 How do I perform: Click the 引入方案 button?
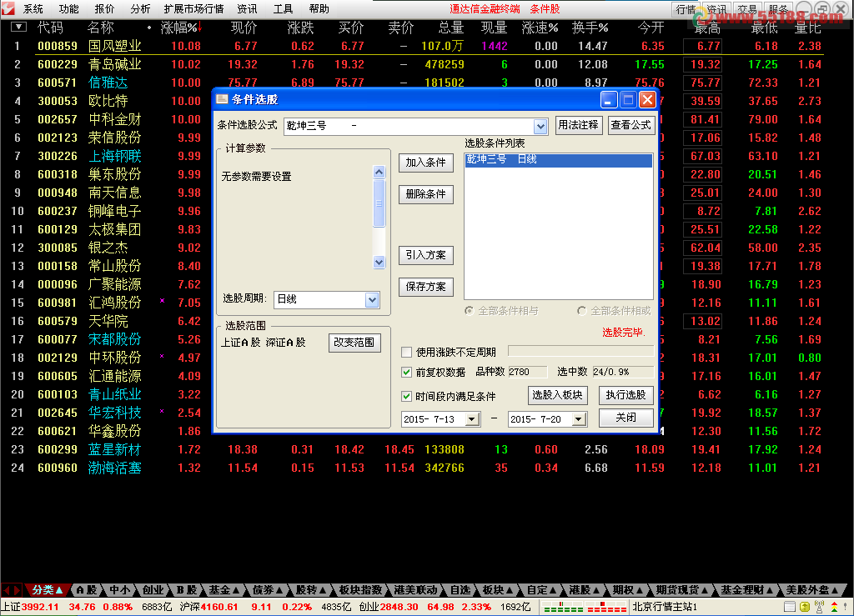[426, 255]
